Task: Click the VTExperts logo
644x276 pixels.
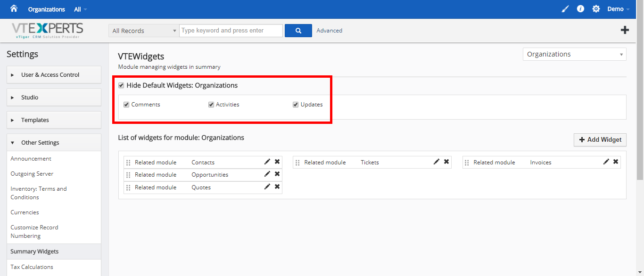Action: click(x=47, y=31)
